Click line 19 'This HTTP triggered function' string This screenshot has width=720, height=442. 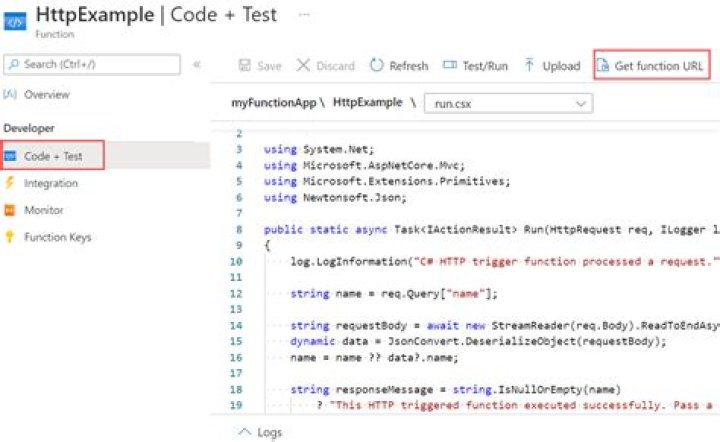[x=521, y=405]
